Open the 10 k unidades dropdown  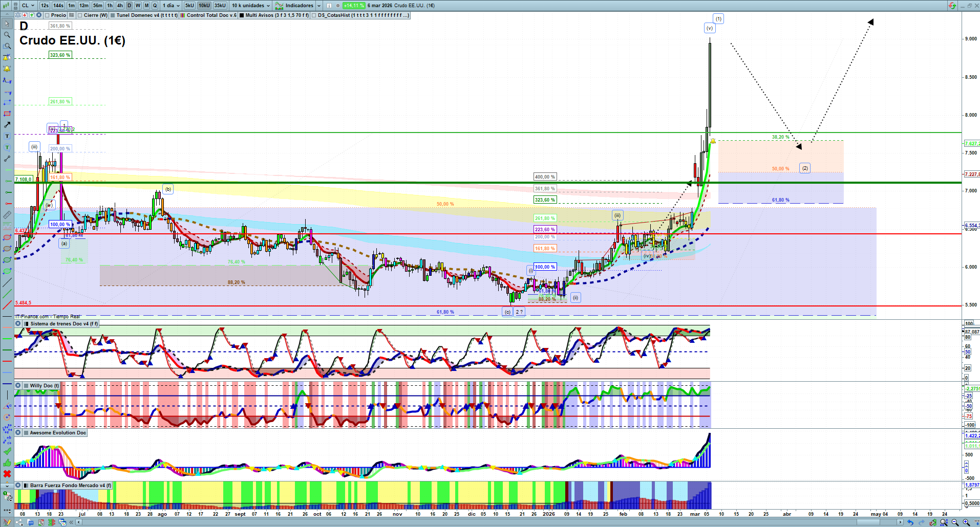pos(250,6)
